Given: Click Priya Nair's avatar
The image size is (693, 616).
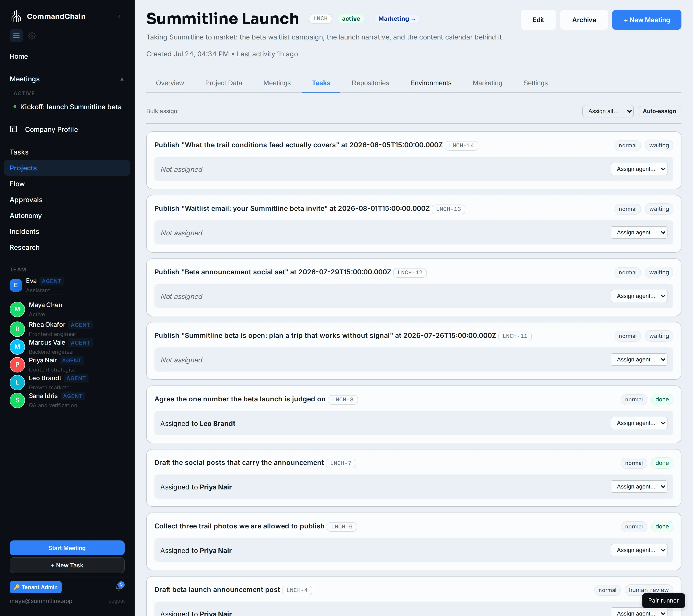Looking at the screenshot, I should tap(17, 365).
